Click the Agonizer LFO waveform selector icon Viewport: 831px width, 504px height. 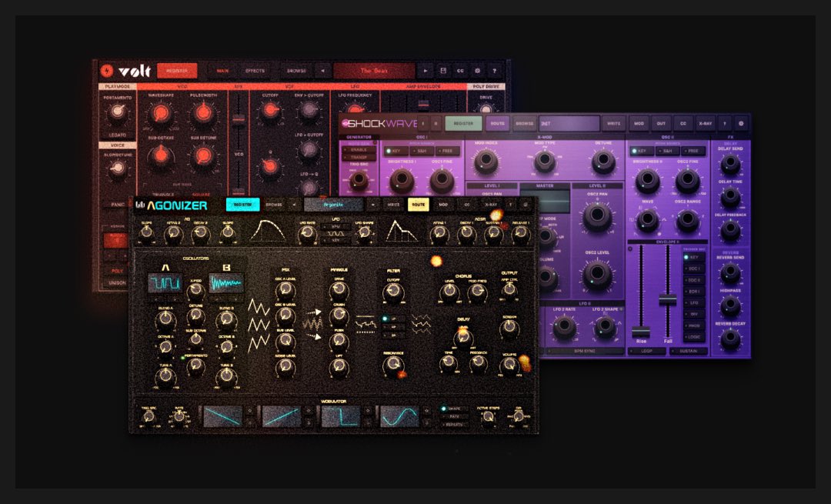coord(335,234)
